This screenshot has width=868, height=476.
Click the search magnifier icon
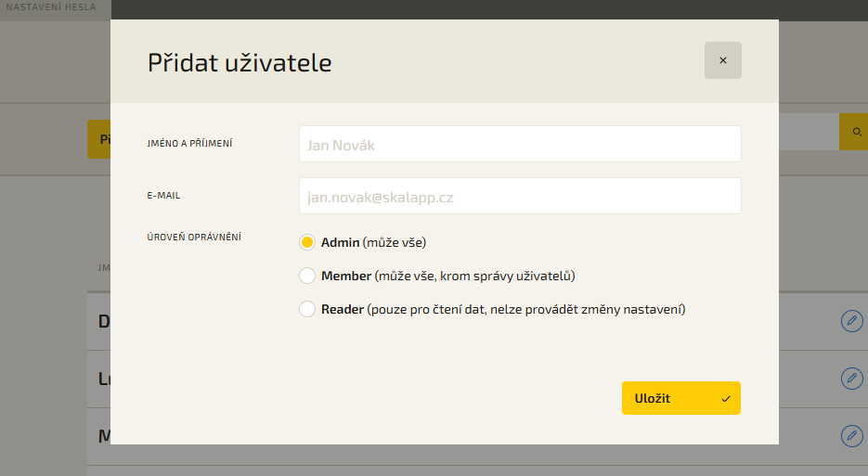[x=857, y=133]
